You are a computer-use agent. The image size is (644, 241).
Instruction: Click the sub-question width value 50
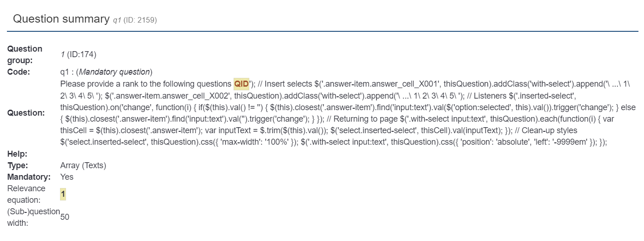pyautogui.click(x=65, y=217)
